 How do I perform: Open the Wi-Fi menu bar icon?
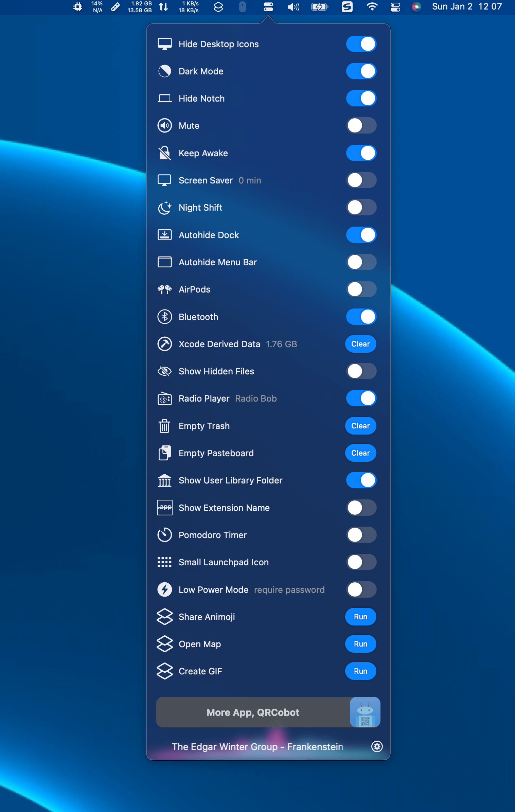point(372,7)
